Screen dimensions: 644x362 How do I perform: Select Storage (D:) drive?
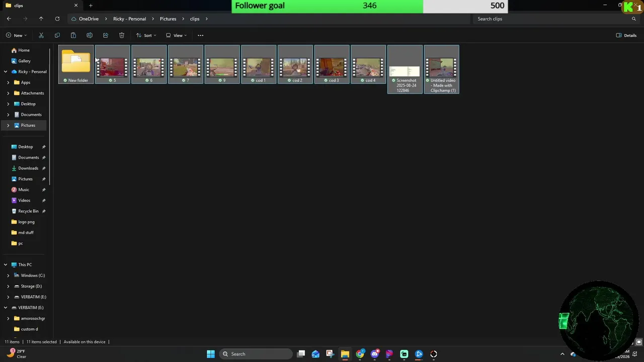(x=31, y=286)
